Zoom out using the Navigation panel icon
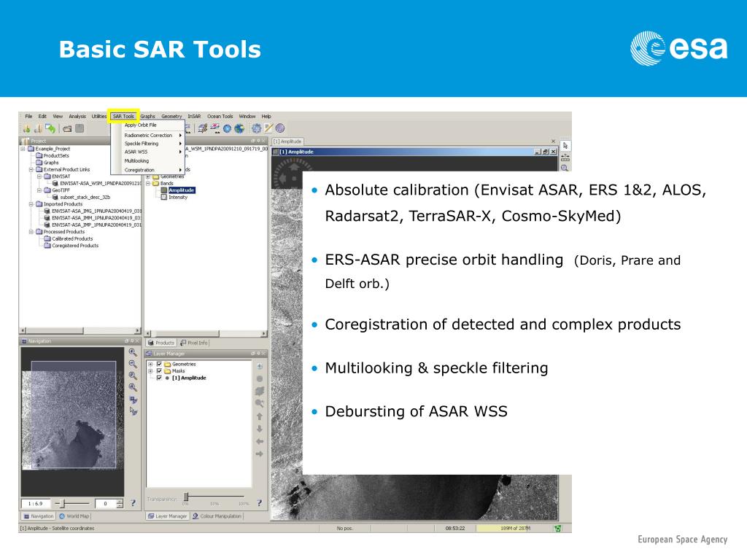This screenshot has width=747, height=560. 133,365
